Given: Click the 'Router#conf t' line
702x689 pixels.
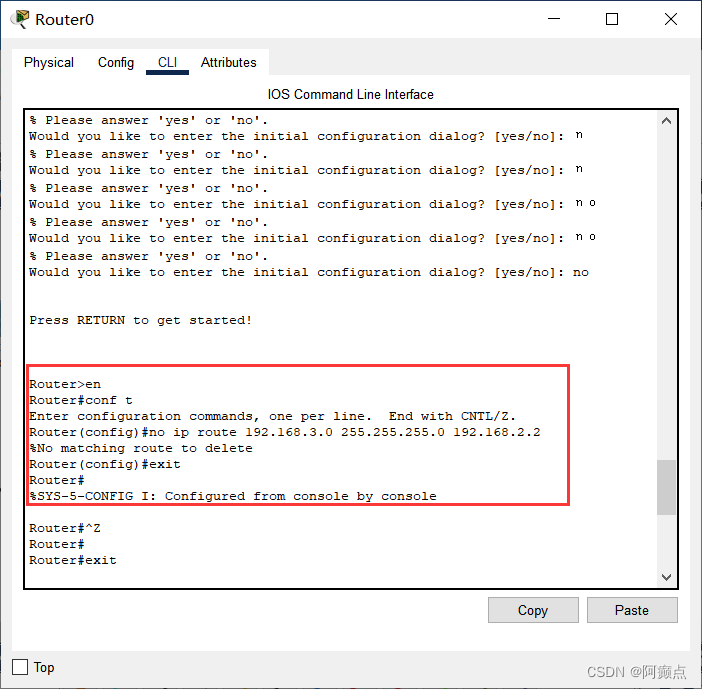Looking at the screenshot, I should 81,400.
